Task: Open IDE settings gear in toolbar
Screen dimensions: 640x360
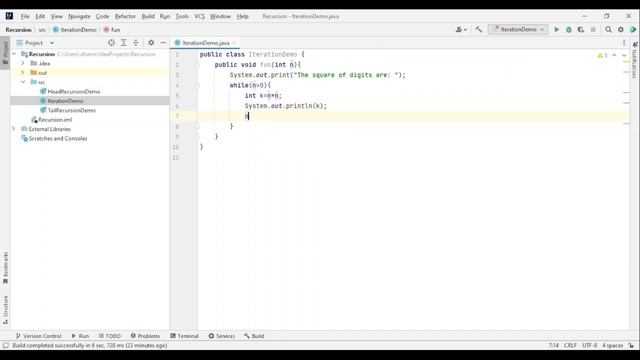Action: 621,29
